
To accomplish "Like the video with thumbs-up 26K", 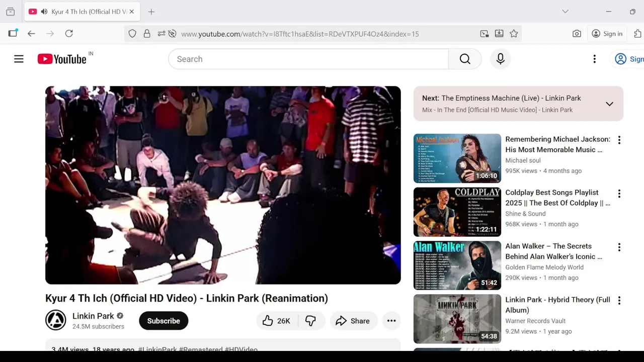I will (277, 321).
